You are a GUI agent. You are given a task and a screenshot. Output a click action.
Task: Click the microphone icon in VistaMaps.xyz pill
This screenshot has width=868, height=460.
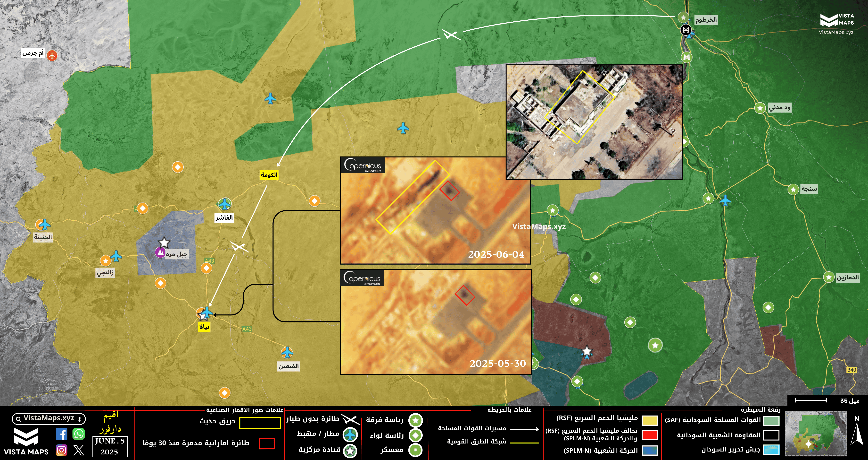80,419
